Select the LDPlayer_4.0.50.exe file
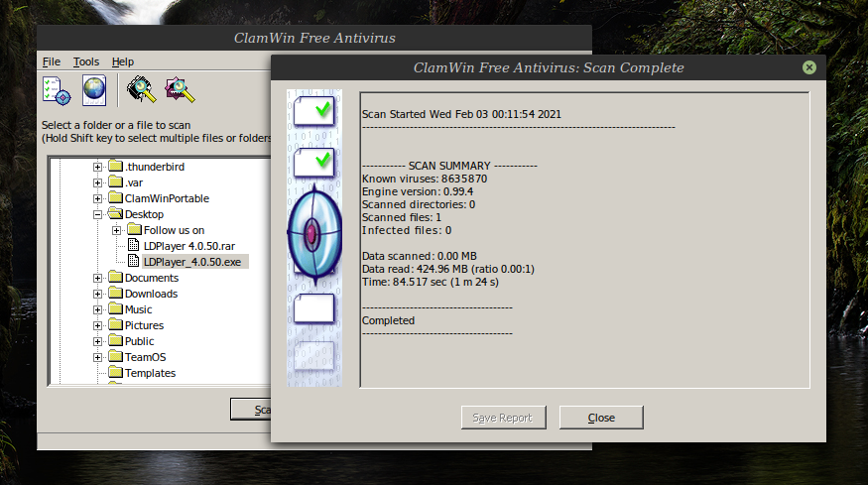The width and height of the screenshot is (868, 485). pyautogui.click(x=195, y=262)
